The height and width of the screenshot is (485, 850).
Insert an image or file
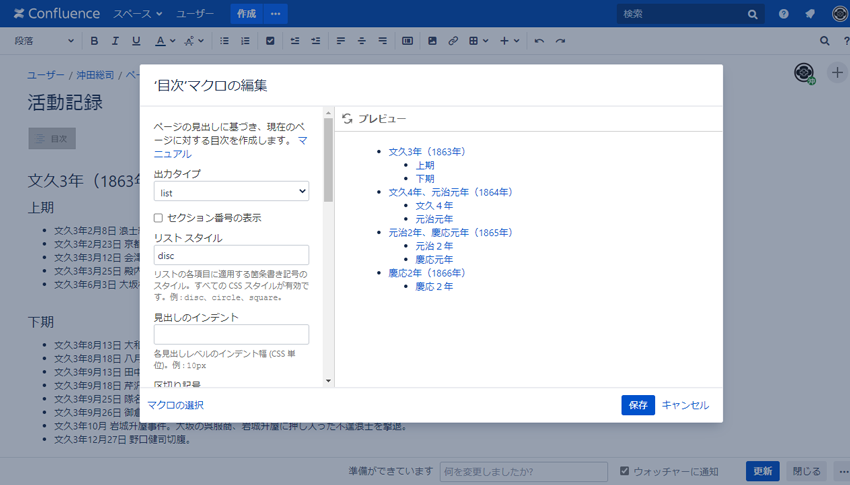click(432, 41)
